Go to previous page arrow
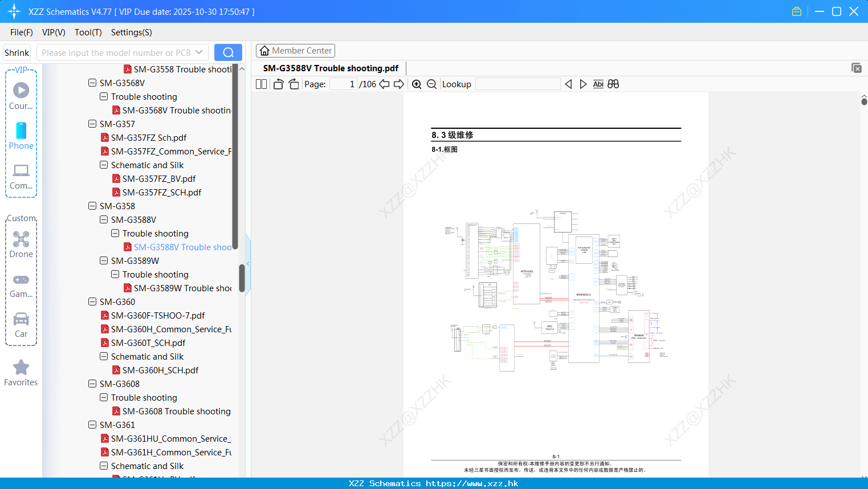The width and height of the screenshot is (868, 489). click(384, 84)
